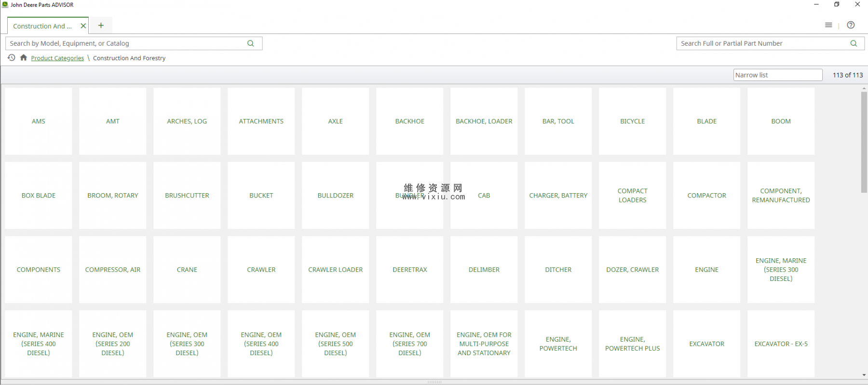Click the CRAWLER LOADER tile

pos(336,270)
